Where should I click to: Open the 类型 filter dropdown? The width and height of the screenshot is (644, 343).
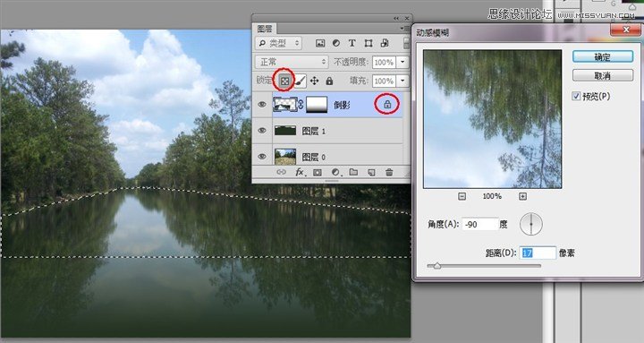point(279,43)
